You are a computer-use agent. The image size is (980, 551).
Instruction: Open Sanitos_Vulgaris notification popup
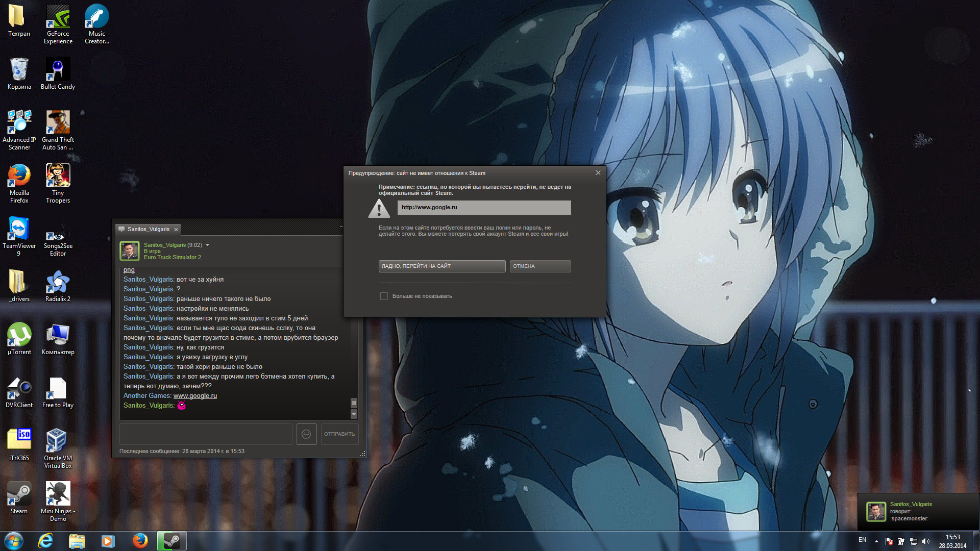click(x=918, y=512)
